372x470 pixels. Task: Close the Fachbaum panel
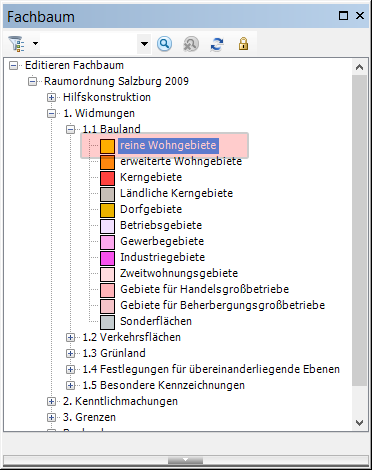(x=360, y=16)
